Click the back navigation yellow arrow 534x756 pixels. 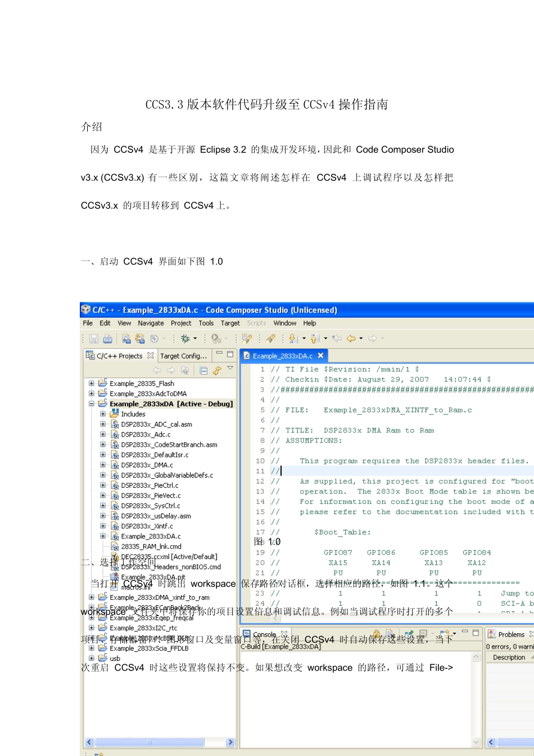pos(351,339)
